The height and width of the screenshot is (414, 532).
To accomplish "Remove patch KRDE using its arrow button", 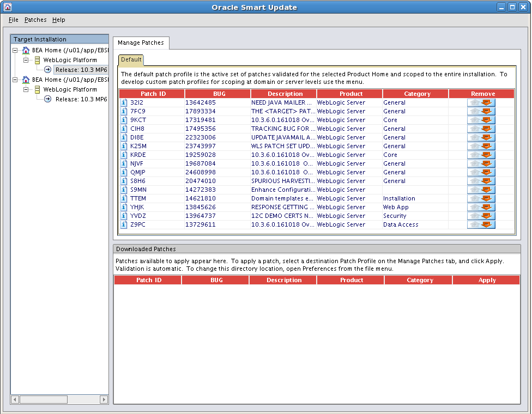I will click(x=481, y=155).
